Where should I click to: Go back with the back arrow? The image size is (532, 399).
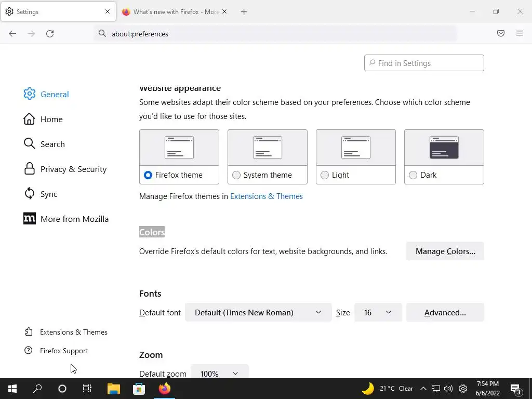[12, 34]
